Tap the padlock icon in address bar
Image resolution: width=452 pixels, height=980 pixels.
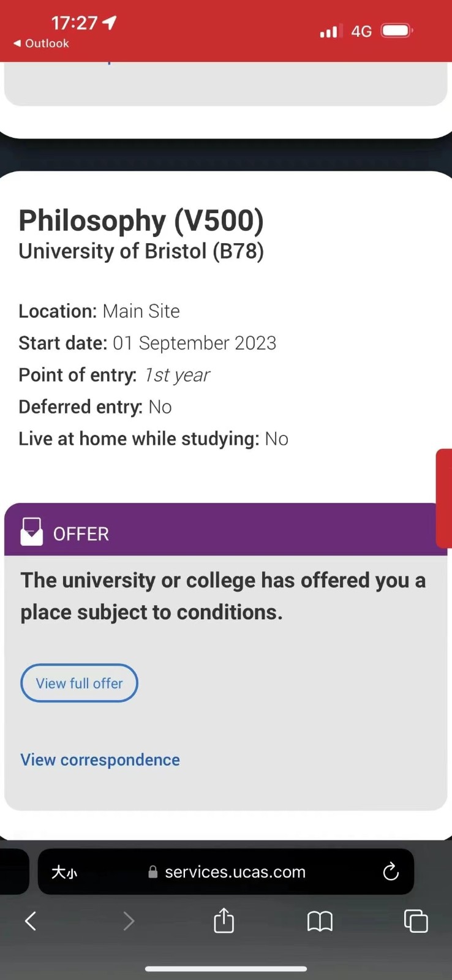coord(153,872)
